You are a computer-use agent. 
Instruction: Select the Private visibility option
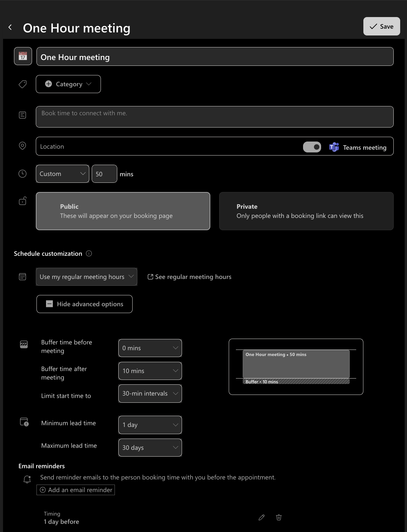click(306, 211)
